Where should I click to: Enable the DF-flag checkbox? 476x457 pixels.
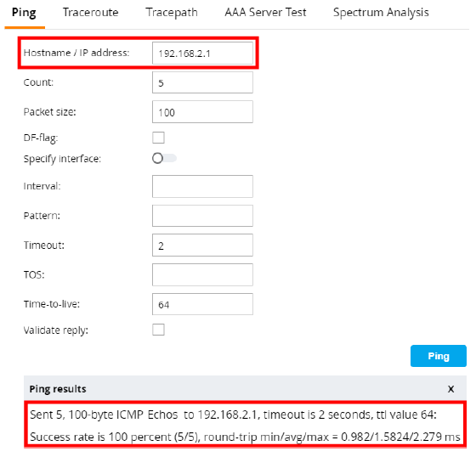(158, 138)
